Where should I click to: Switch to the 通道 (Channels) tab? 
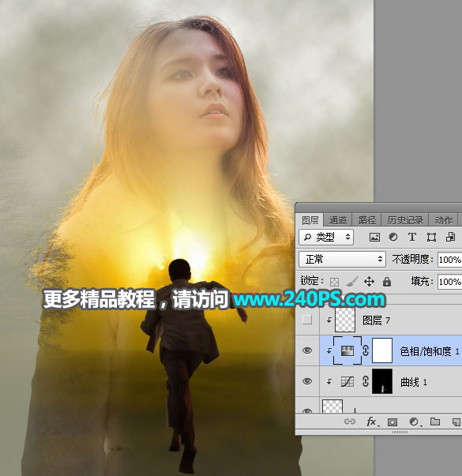(337, 220)
